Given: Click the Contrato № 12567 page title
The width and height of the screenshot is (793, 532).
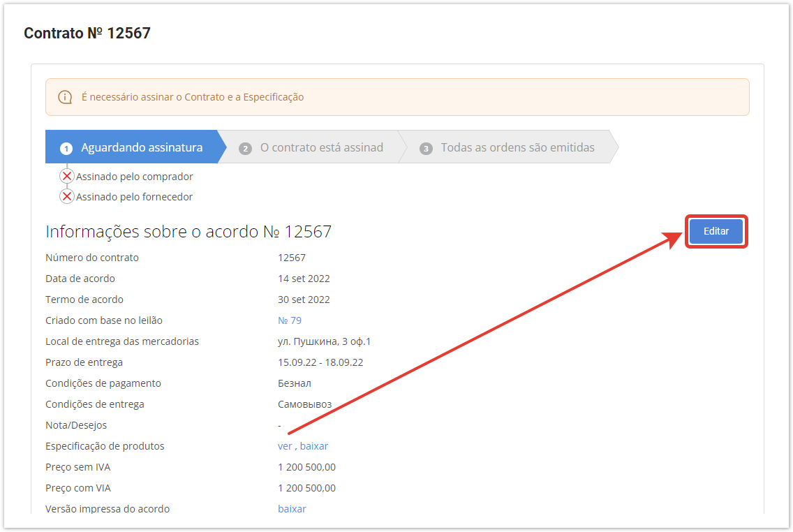Looking at the screenshot, I should point(87,33).
